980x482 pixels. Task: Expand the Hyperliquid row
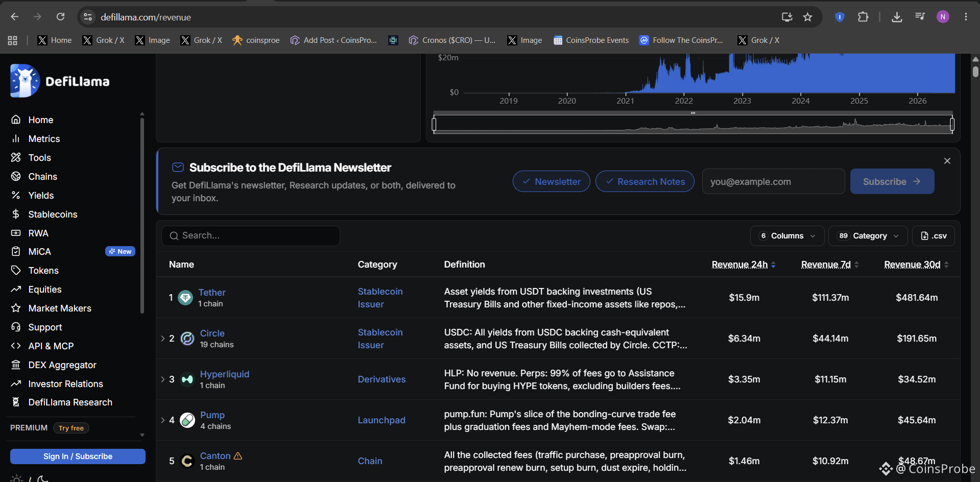[163, 379]
